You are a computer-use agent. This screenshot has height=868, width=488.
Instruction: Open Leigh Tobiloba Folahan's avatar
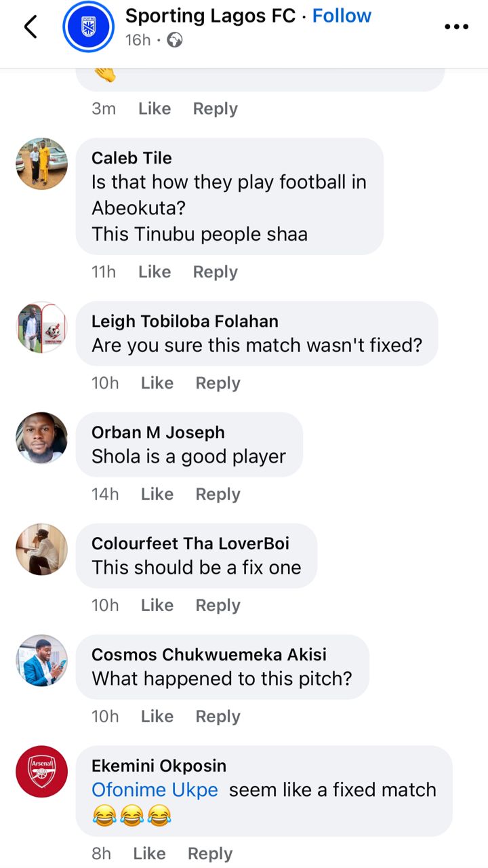[x=42, y=327]
